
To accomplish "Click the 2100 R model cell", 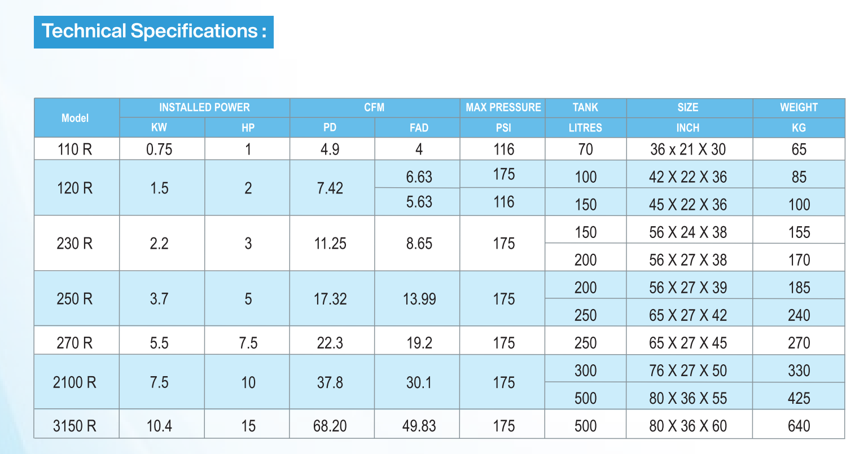I will (77, 382).
